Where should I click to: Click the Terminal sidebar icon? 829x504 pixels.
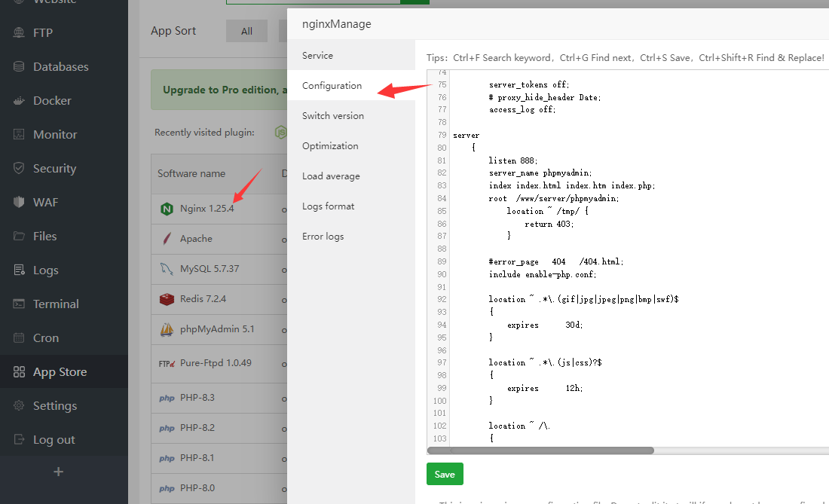(x=19, y=304)
